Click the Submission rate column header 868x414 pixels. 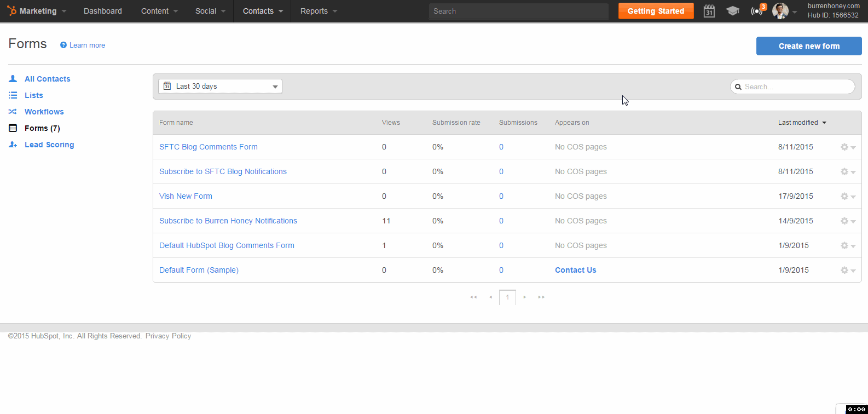(456, 123)
